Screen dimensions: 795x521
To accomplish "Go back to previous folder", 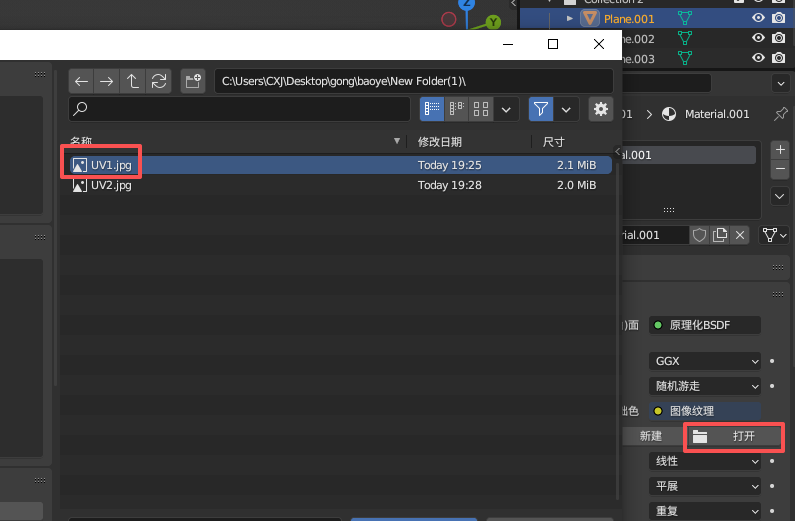I will pos(82,81).
